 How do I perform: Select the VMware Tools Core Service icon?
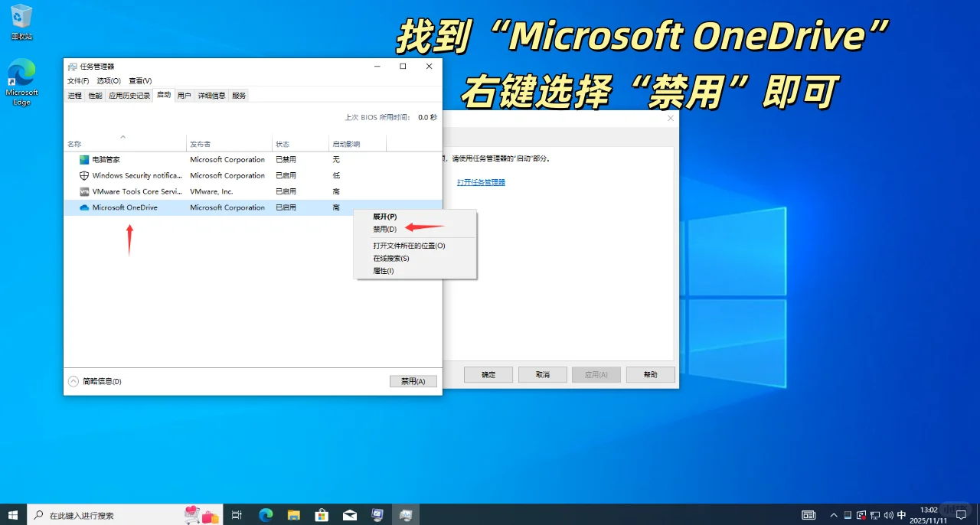[x=84, y=191]
